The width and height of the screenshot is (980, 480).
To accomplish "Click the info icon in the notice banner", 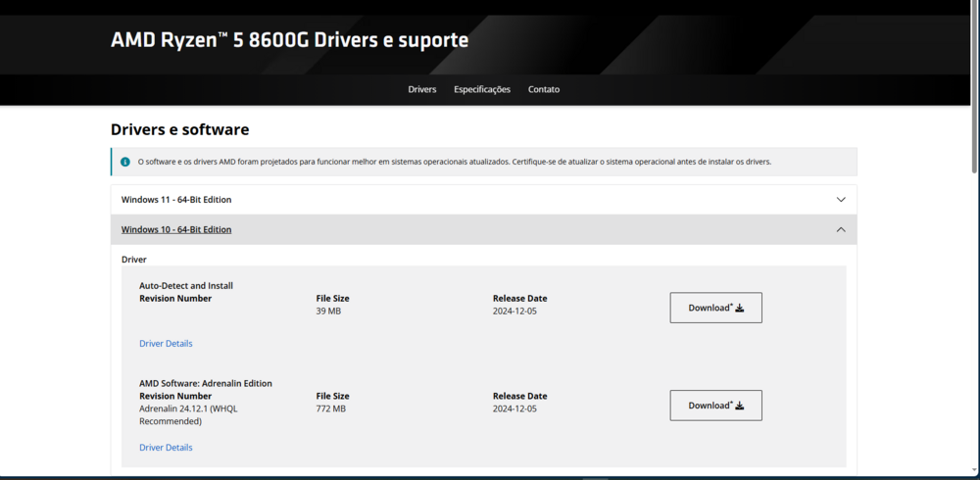I will 124,162.
